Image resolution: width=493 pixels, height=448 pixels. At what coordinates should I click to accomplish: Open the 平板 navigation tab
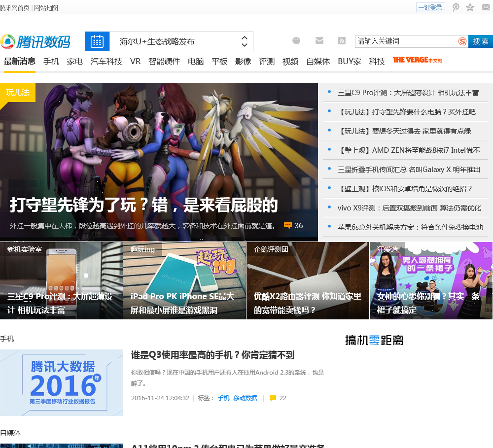pos(219,62)
